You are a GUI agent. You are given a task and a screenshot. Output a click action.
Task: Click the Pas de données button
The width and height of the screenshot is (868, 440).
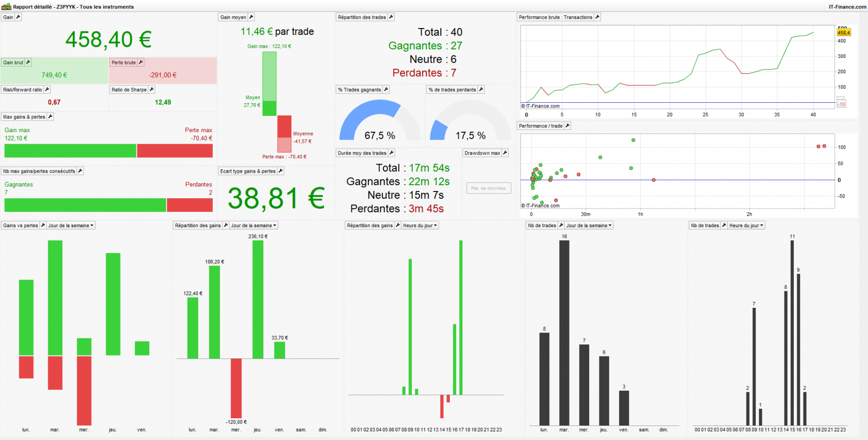488,188
